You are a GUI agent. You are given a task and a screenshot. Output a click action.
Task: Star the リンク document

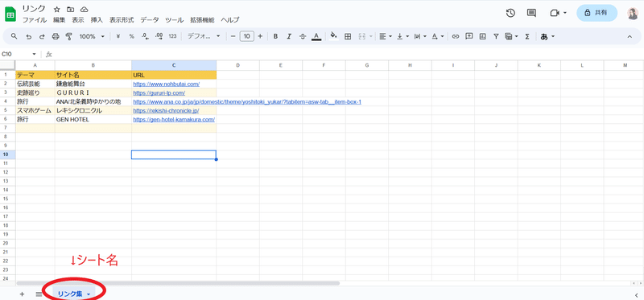click(x=57, y=9)
